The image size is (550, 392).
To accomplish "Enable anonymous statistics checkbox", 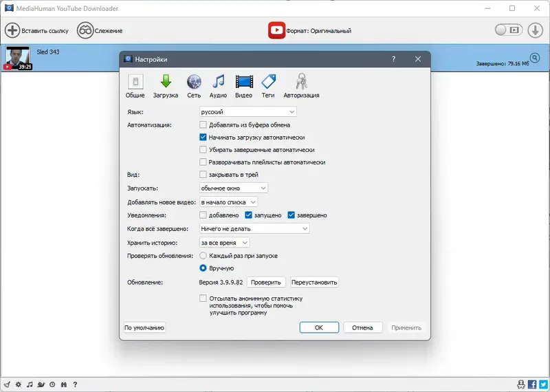I will tap(203, 298).
